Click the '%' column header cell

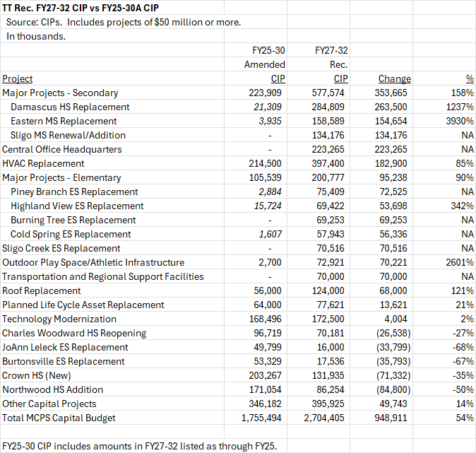pos(469,78)
